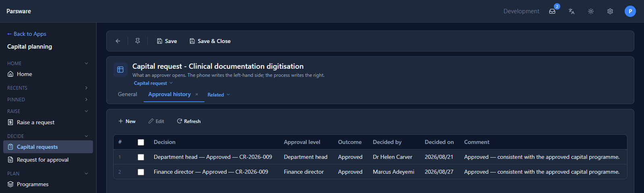Click the date 2026/08/27

[x=439, y=172]
